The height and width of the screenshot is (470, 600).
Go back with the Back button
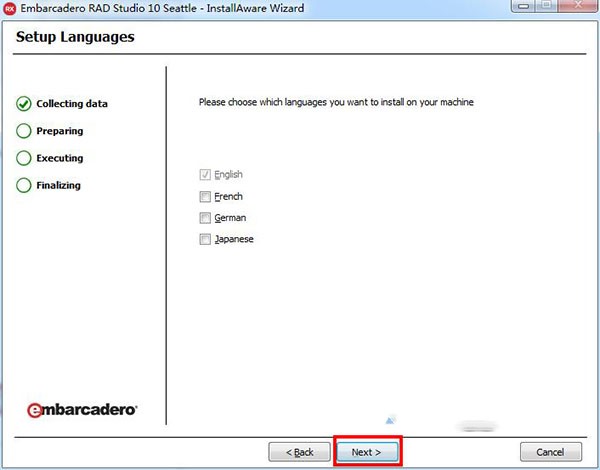click(x=299, y=452)
